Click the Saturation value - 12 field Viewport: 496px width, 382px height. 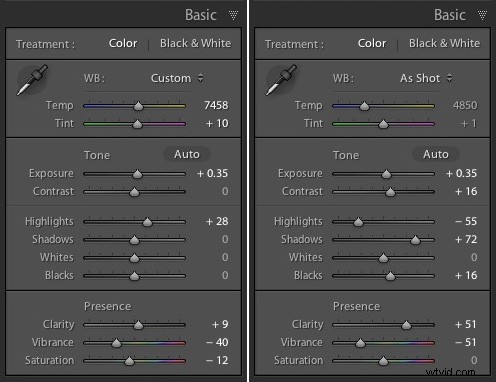(217, 360)
